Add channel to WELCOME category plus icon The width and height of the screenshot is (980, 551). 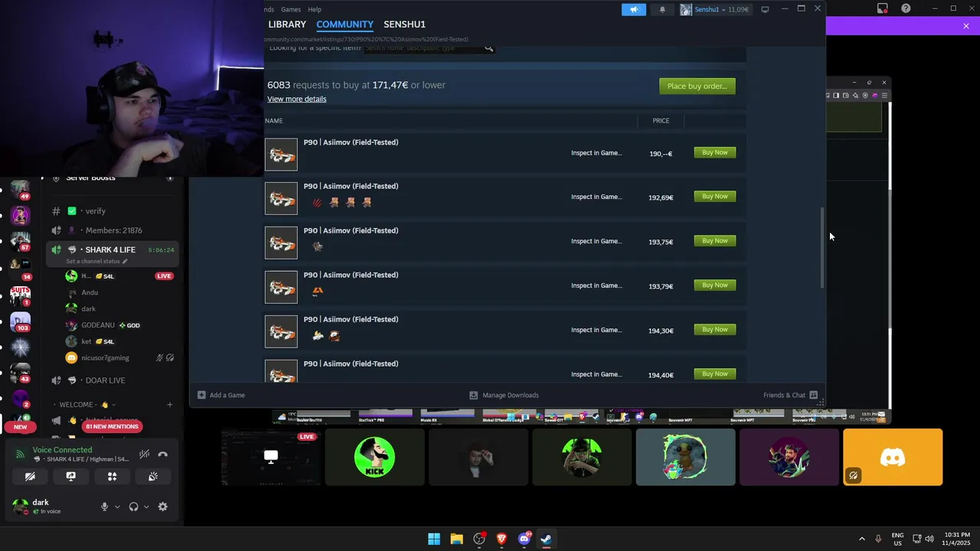[170, 405]
